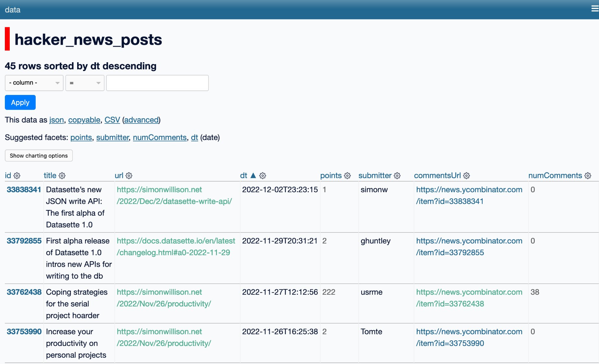Open the column options cog for title

pos(62,175)
